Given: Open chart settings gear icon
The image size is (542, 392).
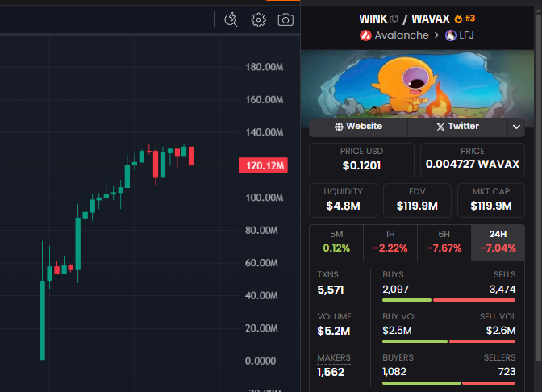Looking at the screenshot, I should coord(258,20).
